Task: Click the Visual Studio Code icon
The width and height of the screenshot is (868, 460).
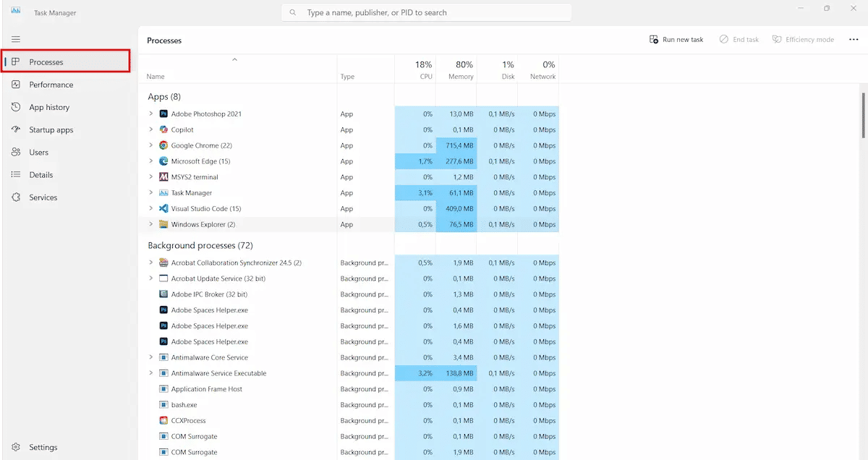Action: (163, 208)
